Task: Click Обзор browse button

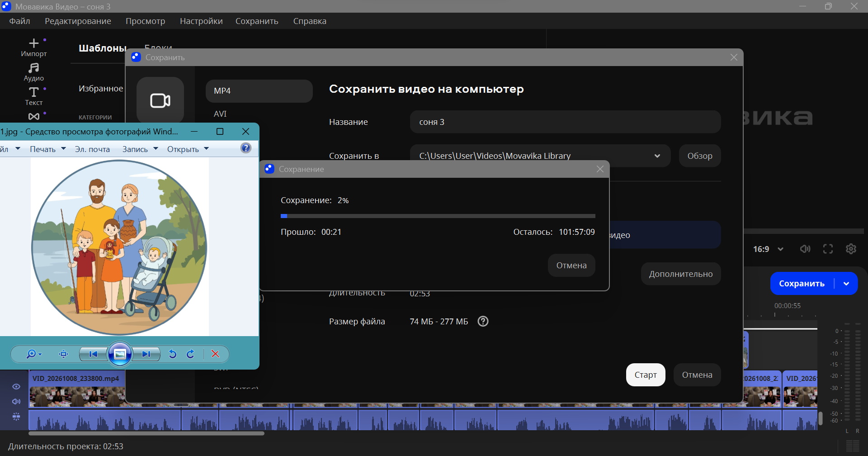Action: click(700, 156)
